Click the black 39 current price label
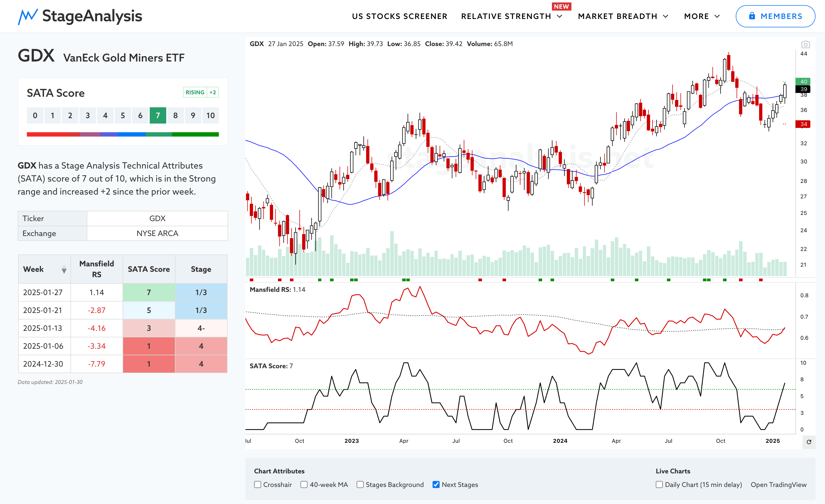Viewport: 825px width, 504px height. pos(803,89)
